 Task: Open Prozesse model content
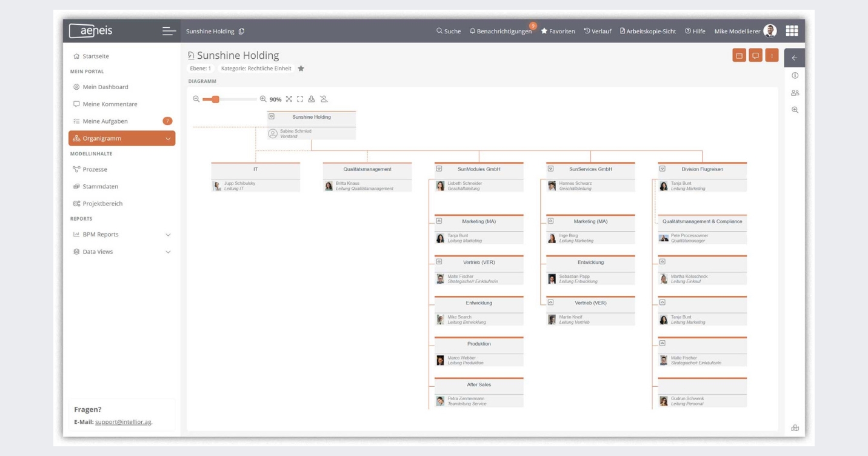[x=90, y=169]
